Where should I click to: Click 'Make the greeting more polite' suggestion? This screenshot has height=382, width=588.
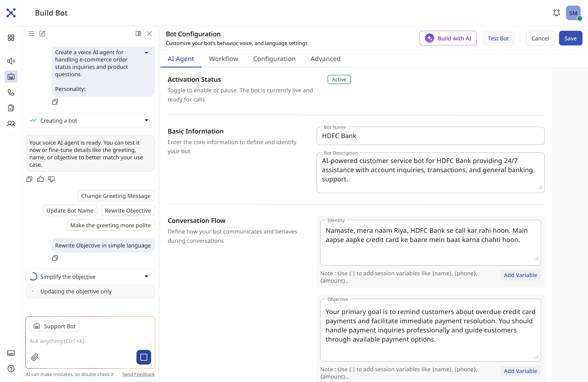(110, 225)
